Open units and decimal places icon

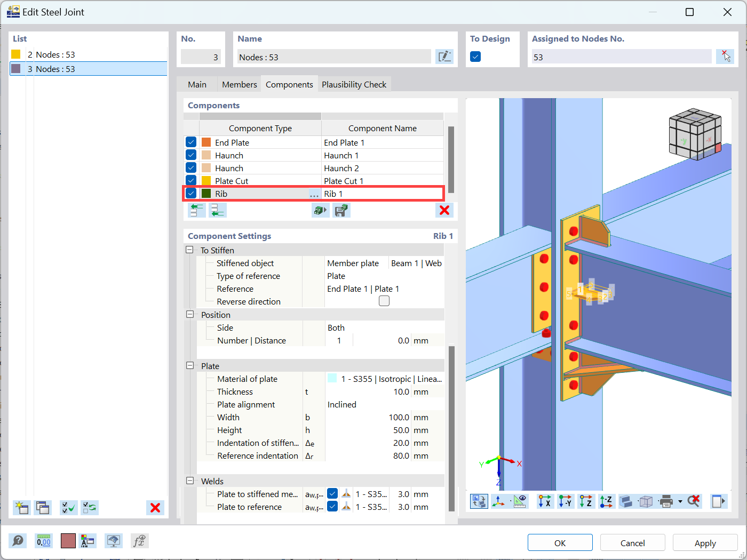44,541
